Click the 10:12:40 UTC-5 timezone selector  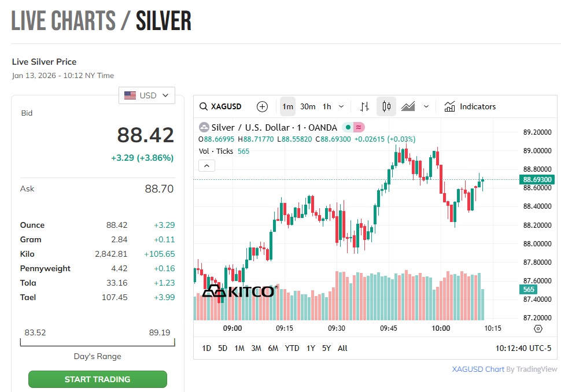tap(523, 348)
